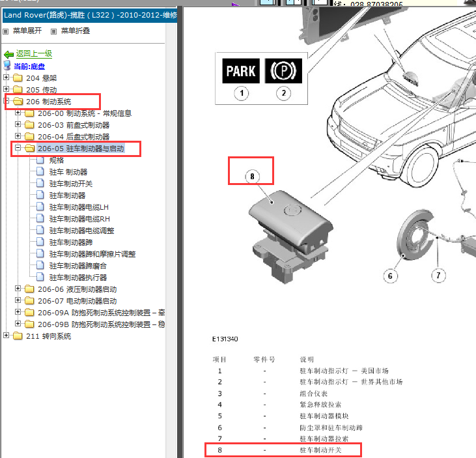Image resolution: width=476 pixels, height=458 pixels.
Task: Open the 驻车制动器 document below 驻车制动开关
Action: click(67, 195)
